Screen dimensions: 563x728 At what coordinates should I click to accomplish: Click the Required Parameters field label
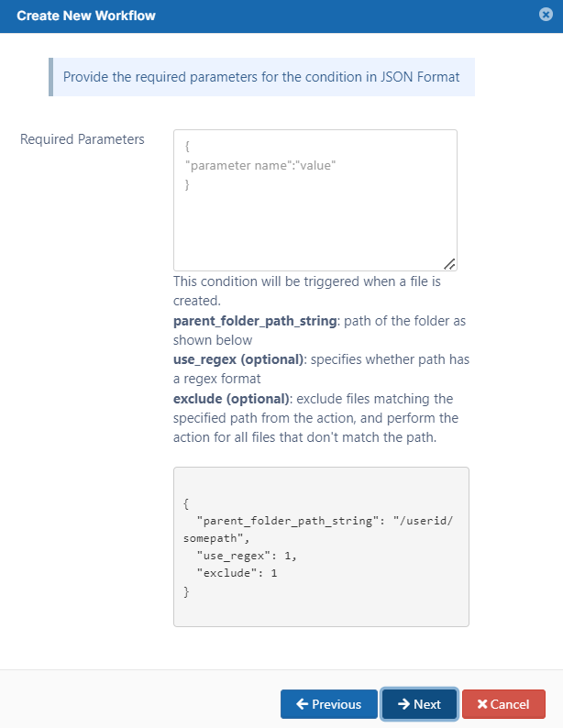click(x=83, y=139)
